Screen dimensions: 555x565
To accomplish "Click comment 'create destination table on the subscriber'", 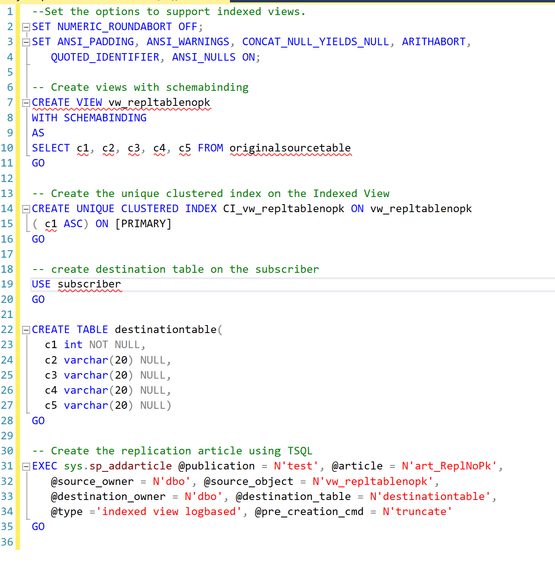I will (175, 269).
